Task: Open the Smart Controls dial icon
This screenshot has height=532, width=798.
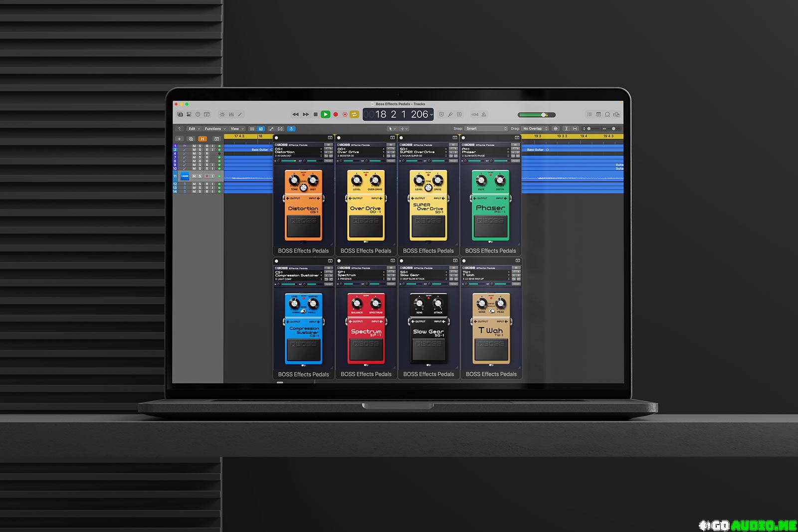Action: 222,115
